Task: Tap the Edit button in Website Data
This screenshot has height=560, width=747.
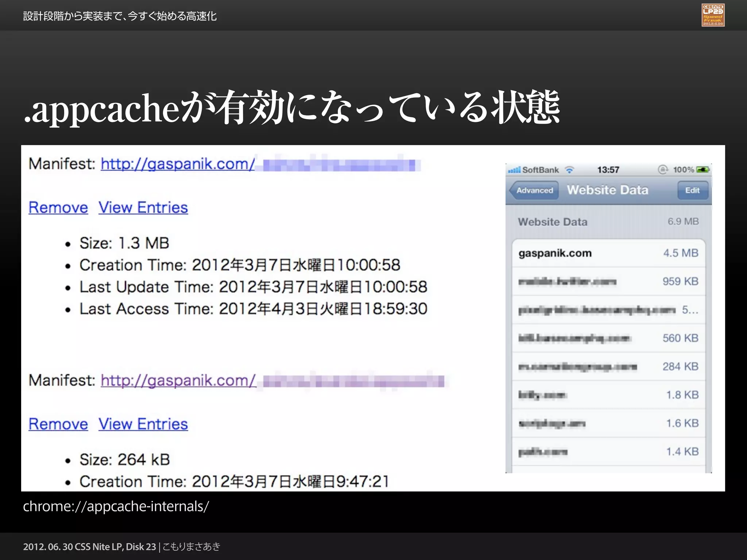Action: 692,190
